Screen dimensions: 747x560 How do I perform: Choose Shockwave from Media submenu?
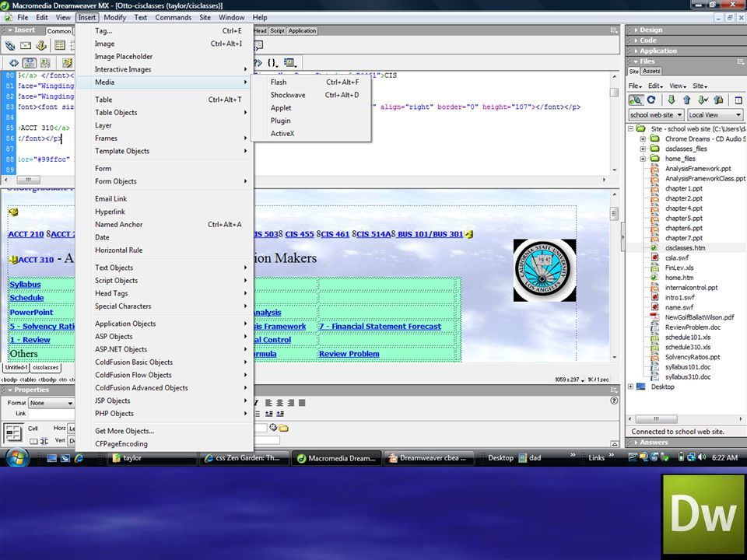click(311, 95)
